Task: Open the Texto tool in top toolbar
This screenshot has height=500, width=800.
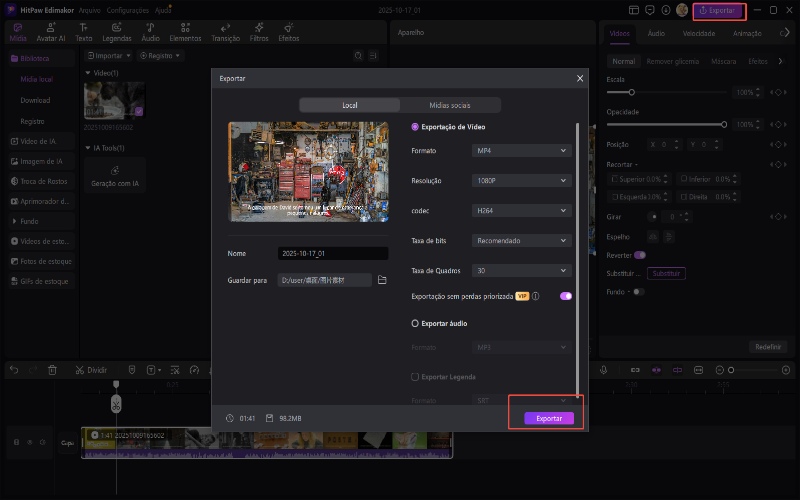Action: pos(83,32)
